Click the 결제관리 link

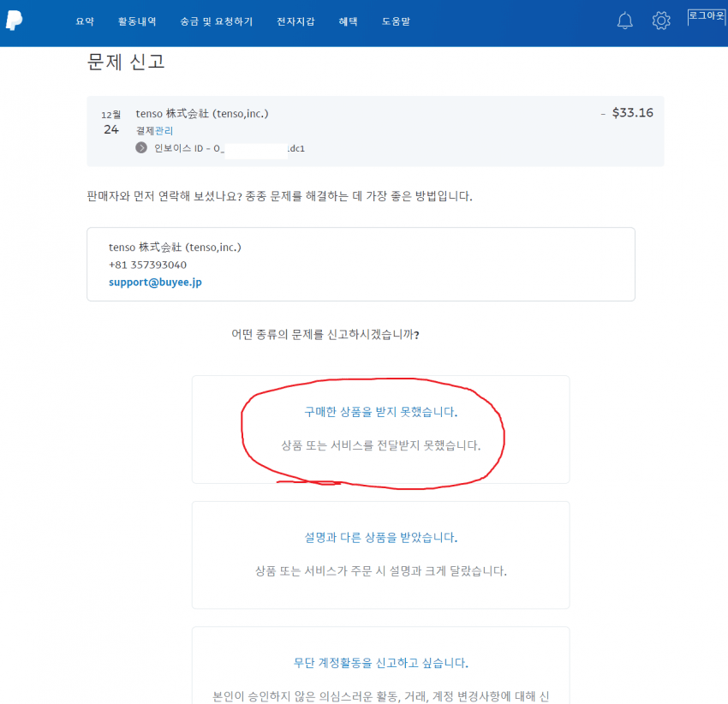click(154, 131)
